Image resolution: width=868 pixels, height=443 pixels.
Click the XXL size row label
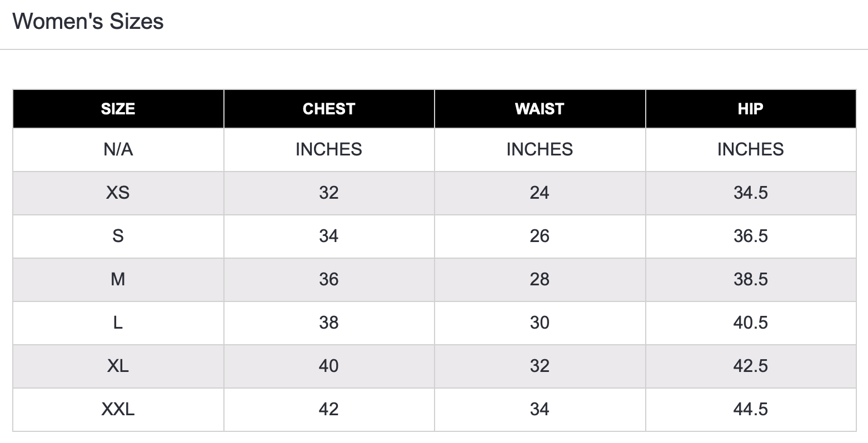pyautogui.click(x=118, y=409)
